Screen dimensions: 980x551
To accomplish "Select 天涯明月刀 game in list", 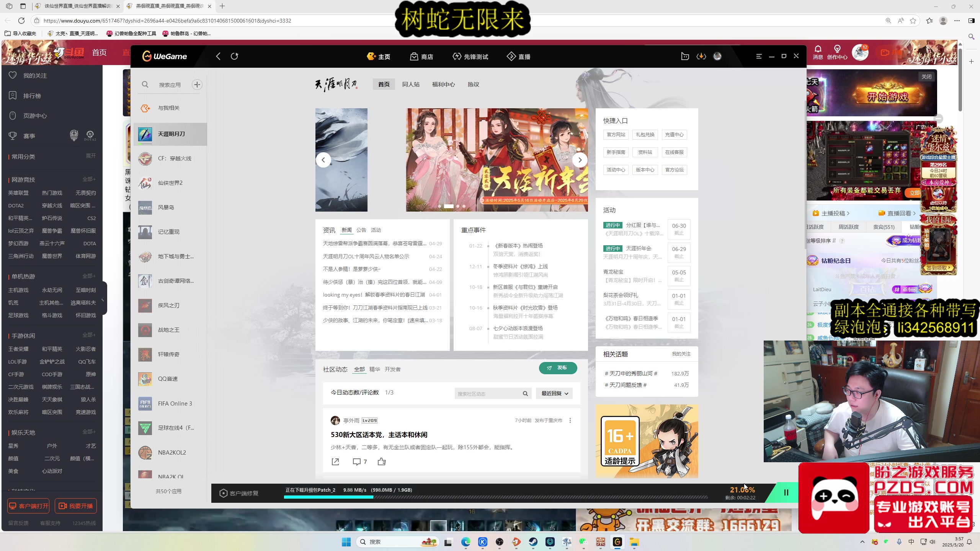I will 170,134.
